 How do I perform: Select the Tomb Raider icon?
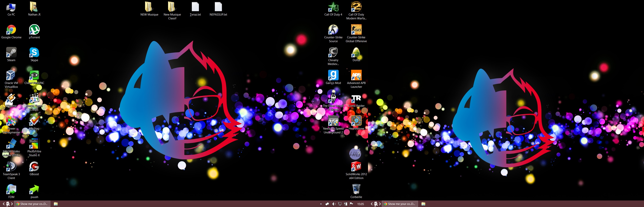(356, 100)
